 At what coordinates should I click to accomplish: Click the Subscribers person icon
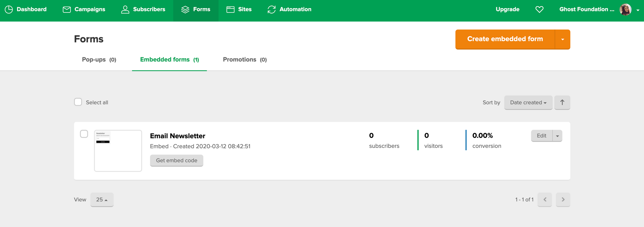coord(125,10)
